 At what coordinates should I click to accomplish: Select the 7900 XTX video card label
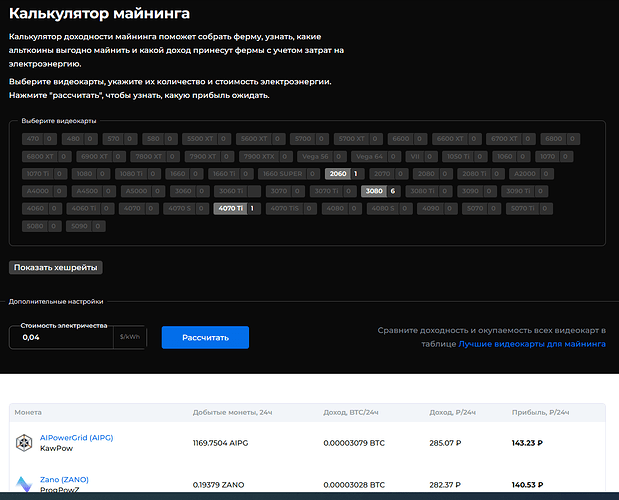(259, 156)
